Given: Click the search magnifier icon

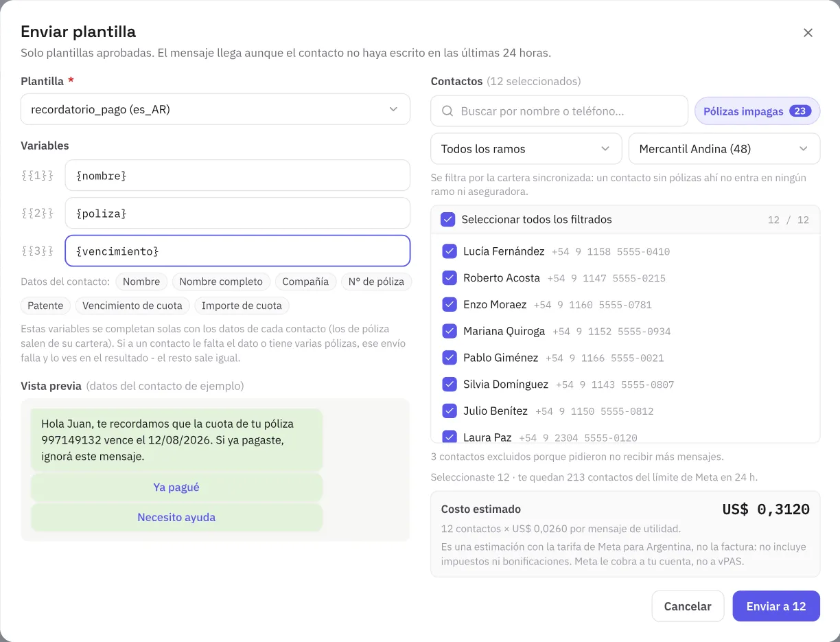Looking at the screenshot, I should pos(447,111).
